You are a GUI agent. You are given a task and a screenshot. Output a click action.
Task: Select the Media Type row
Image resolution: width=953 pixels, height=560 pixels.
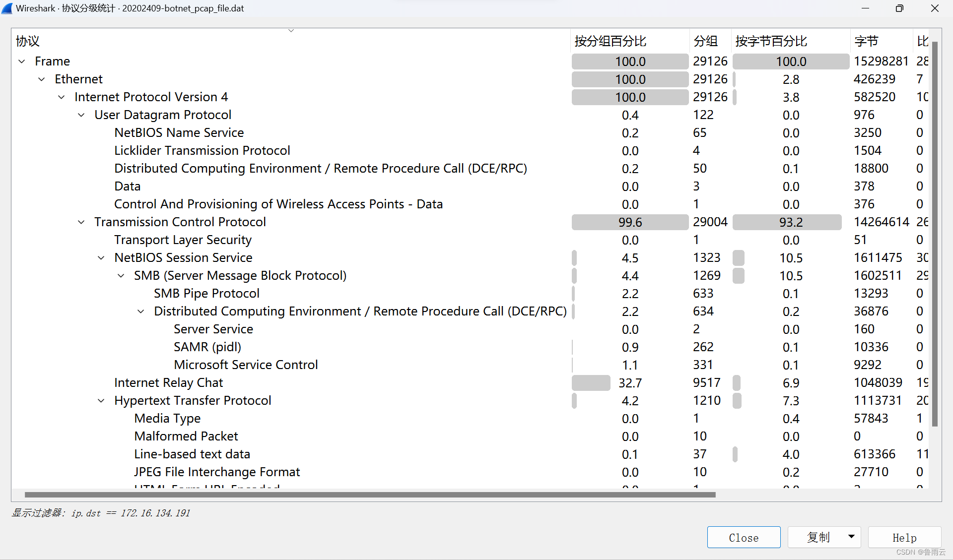[470, 419]
